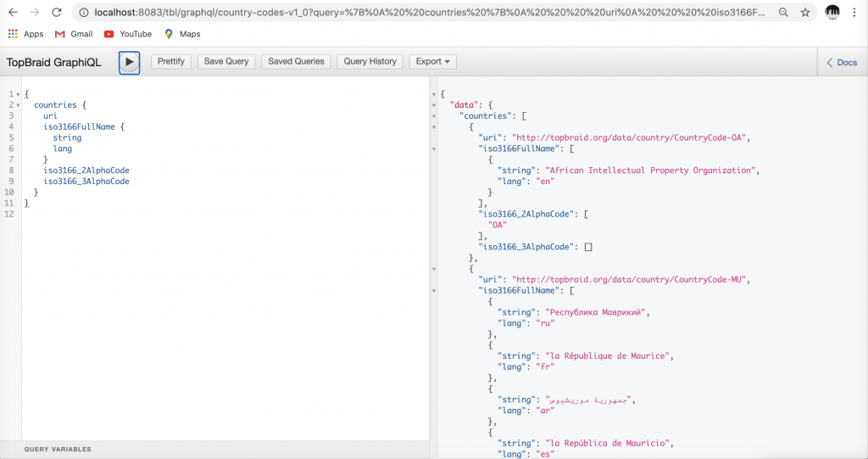Click the "OA" alpha code value
Screen dimensions: 868x459
[497, 225]
